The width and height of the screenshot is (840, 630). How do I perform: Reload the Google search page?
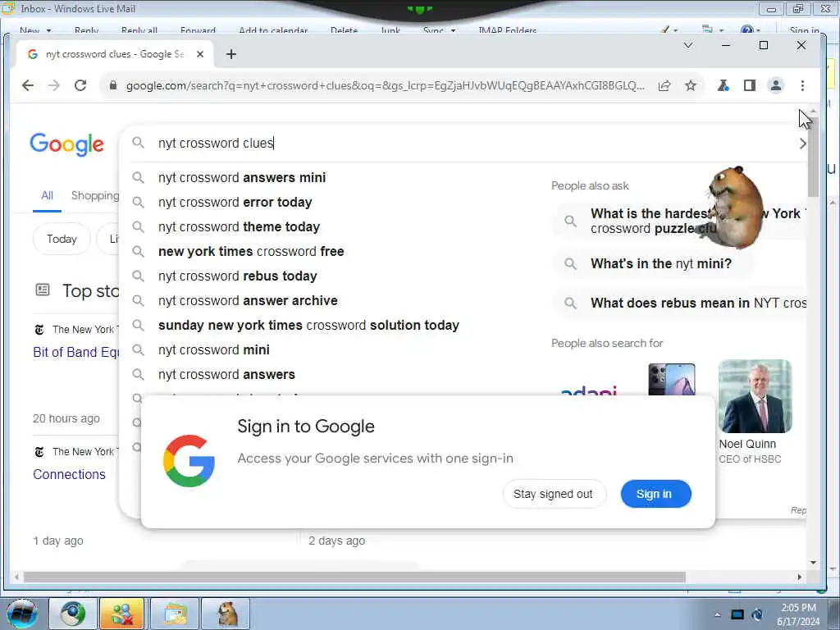(80, 85)
